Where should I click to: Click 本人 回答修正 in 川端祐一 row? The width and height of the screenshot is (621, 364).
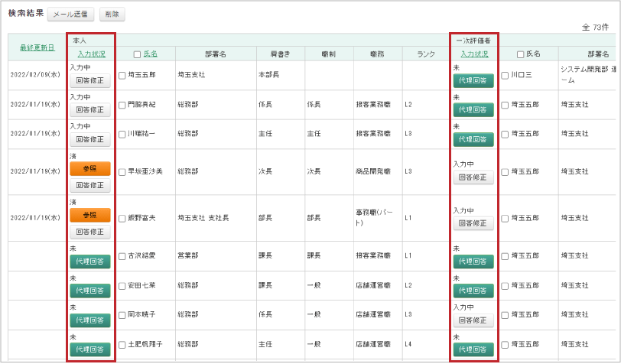90,139
